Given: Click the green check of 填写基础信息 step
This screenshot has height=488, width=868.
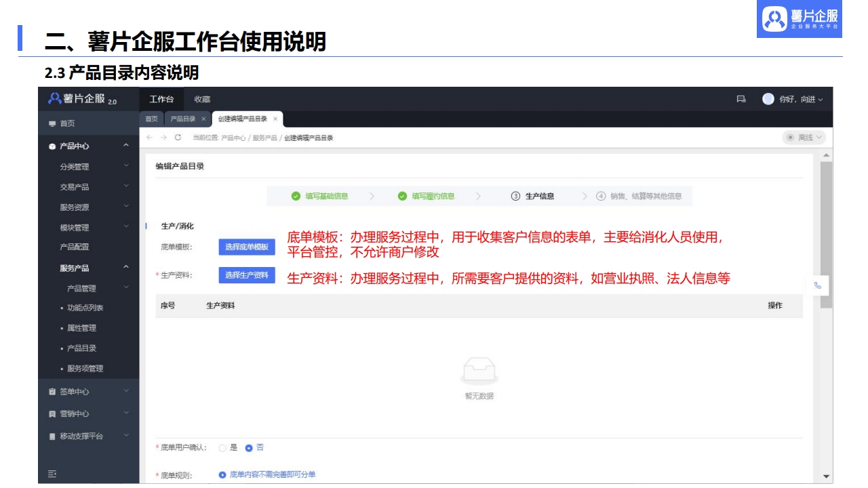Looking at the screenshot, I should 296,197.
